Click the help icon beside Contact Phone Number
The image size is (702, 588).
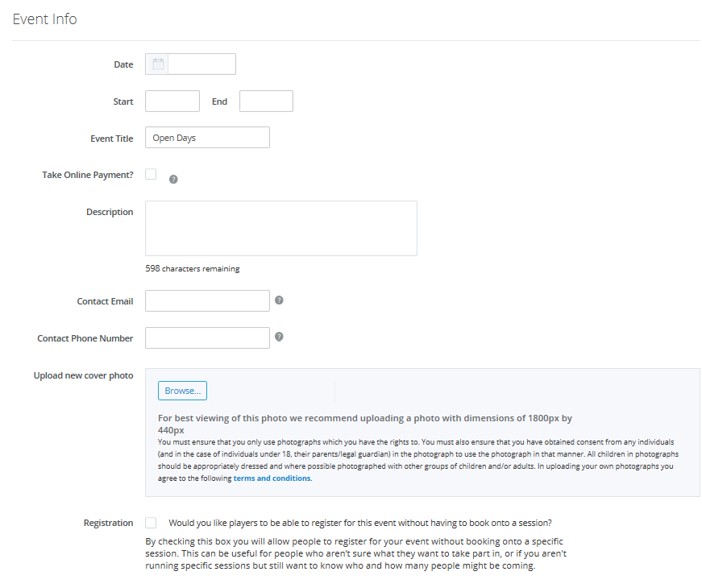pyautogui.click(x=279, y=337)
